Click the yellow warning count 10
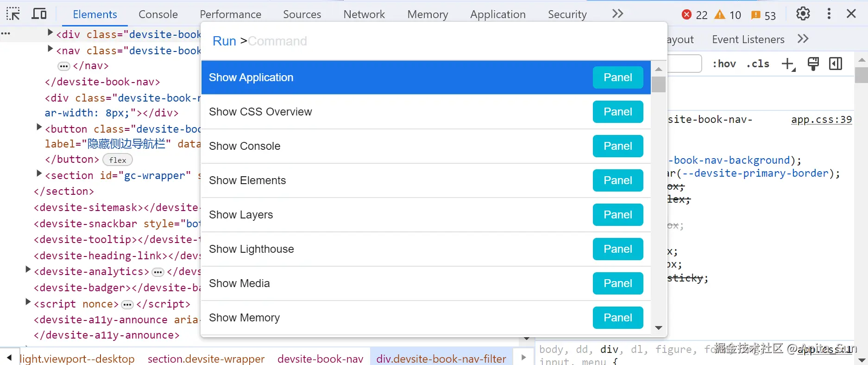The height and width of the screenshot is (365, 868). click(728, 15)
